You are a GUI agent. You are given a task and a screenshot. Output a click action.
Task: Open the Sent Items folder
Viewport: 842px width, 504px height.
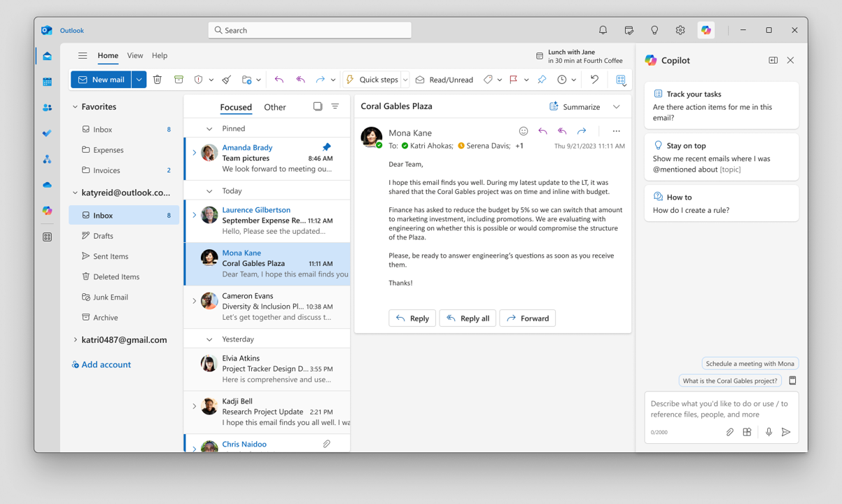click(x=124, y=256)
